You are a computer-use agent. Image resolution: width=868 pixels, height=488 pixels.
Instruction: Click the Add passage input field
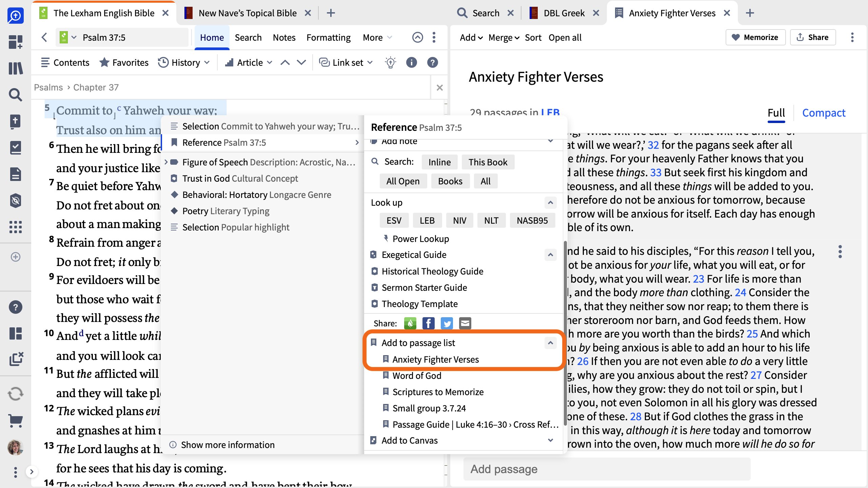(x=607, y=469)
